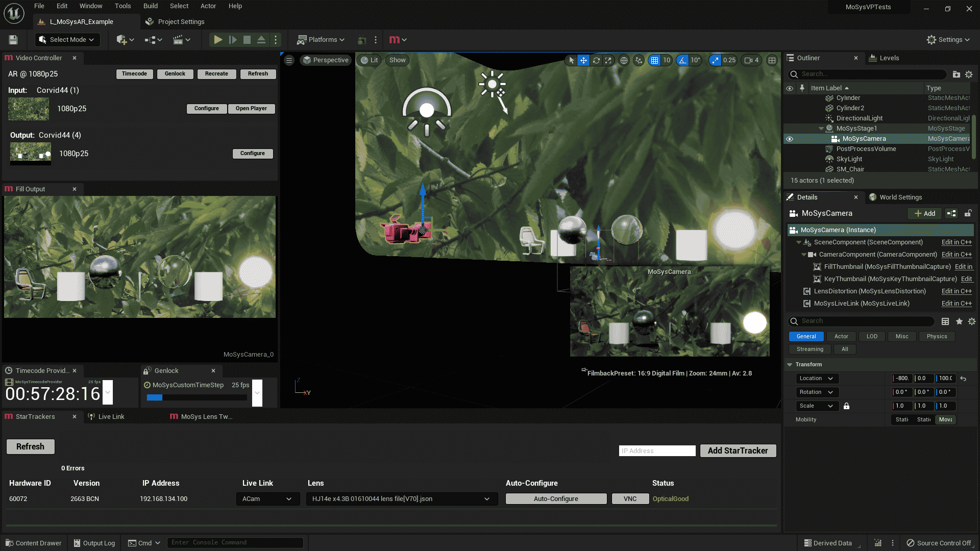Activate the Select objects viewport tool

(x=572, y=60)
